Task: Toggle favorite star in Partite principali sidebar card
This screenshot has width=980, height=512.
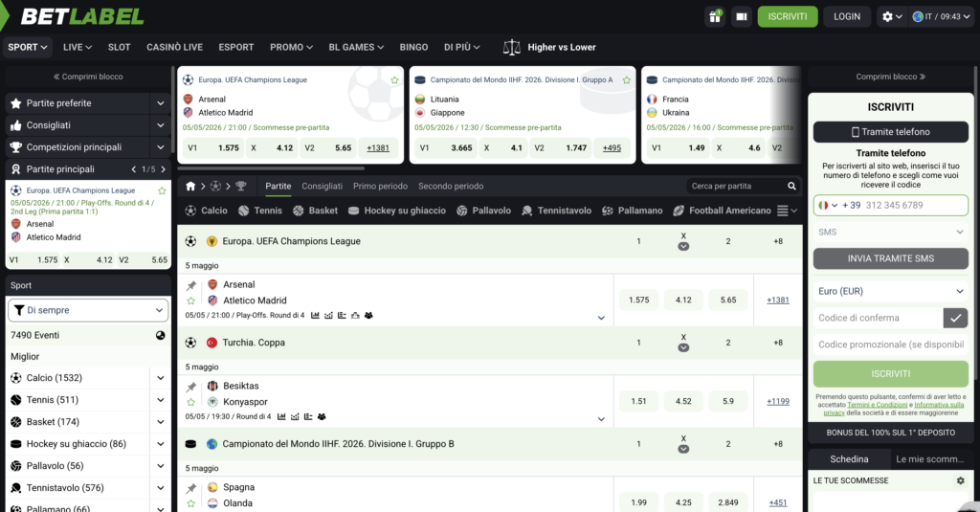Action: pos(162,190)
